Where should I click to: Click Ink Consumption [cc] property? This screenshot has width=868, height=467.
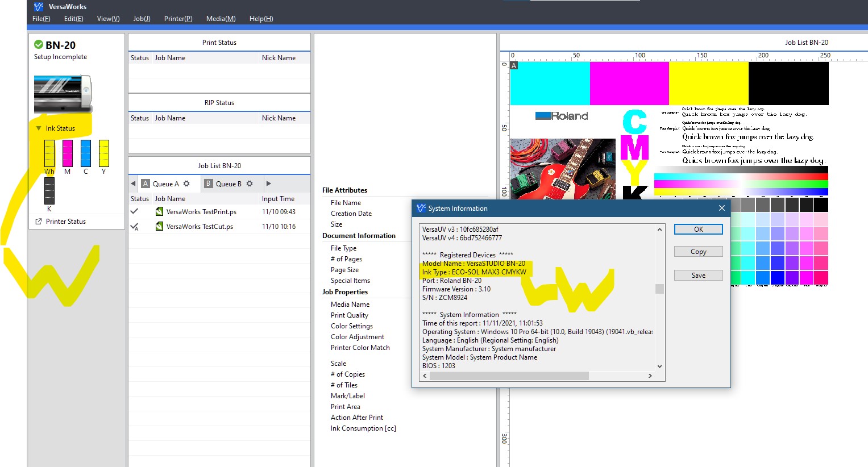point(363,428)
